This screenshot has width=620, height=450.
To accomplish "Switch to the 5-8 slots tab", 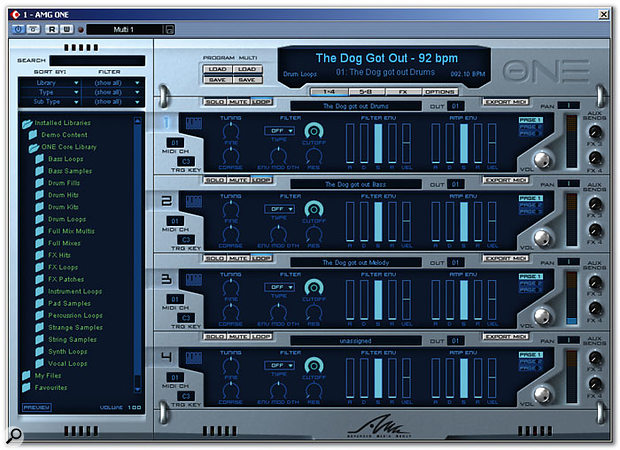I will [366, 92].
